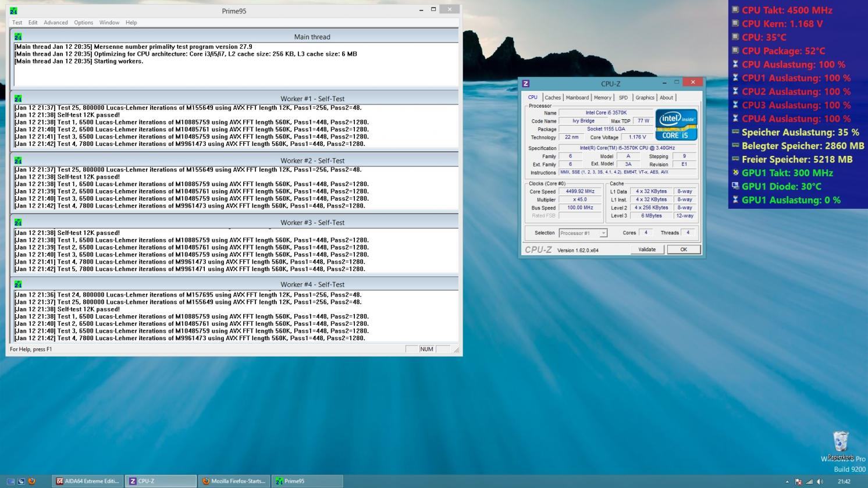Screen dimensions: 868x488
Task: Click the Worker #3 - Self-Test title bar
Action: (234, 223)
